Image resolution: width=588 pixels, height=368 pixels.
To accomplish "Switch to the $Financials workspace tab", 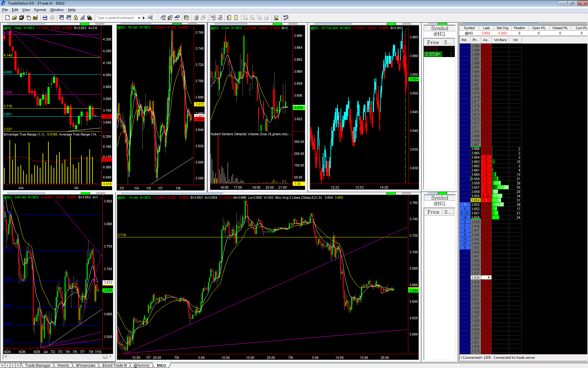I will coord(85,365).
